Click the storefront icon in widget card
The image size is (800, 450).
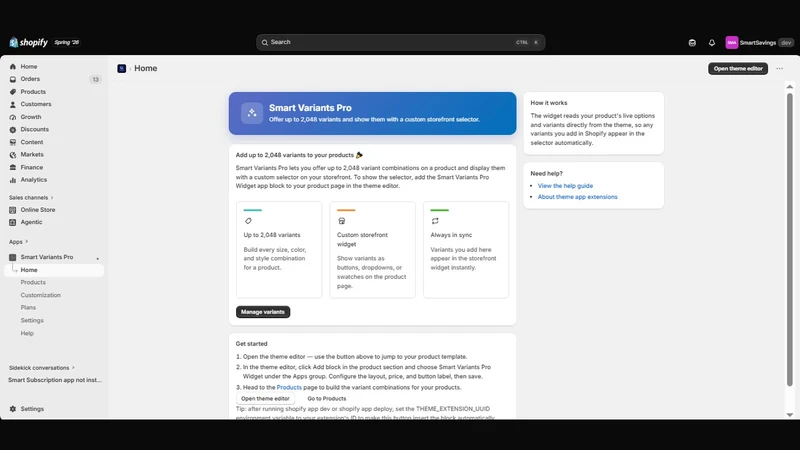point(342,221)
